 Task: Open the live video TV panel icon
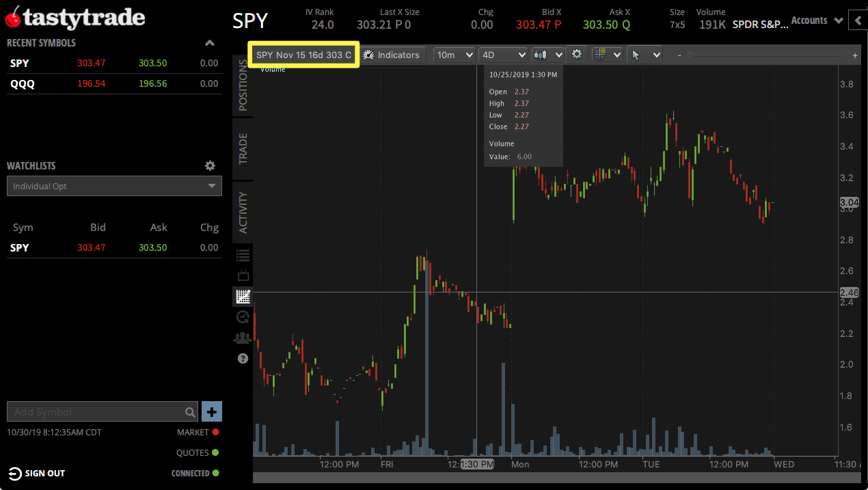[243, 275]
